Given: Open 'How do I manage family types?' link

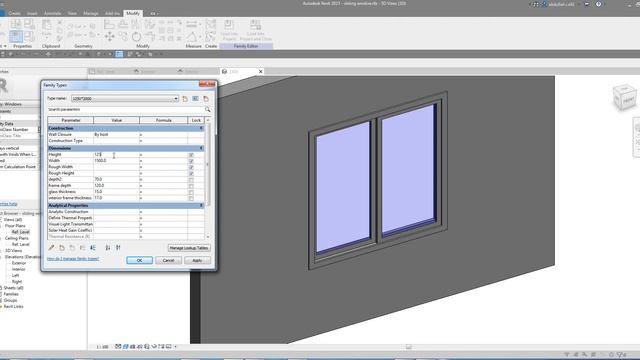Looking at the screenshot, I should [x=73, y=259].
